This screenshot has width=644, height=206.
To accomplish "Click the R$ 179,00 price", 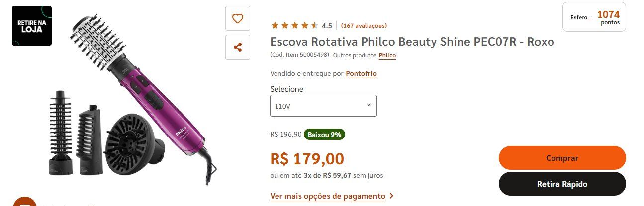I will pyautogui.click(x=307, y=159).
